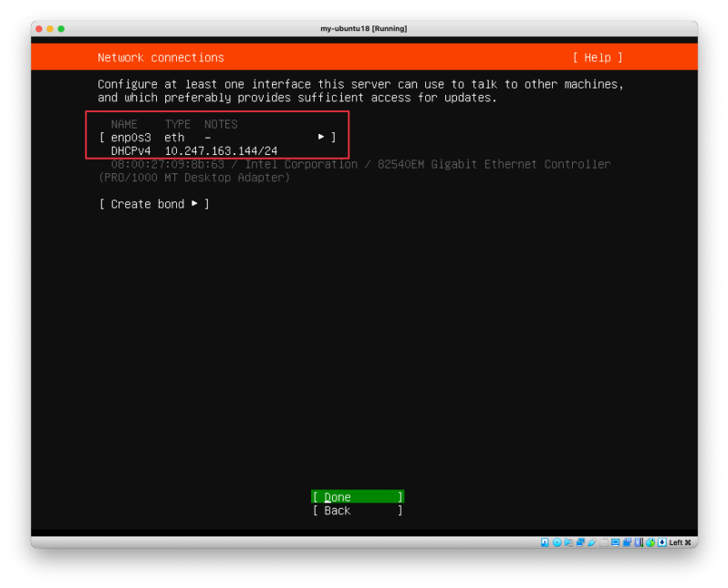Click the MAC address 08:00:27:09:8b:63 line
This screenshot has width=728, height=588.
[168, 164]
